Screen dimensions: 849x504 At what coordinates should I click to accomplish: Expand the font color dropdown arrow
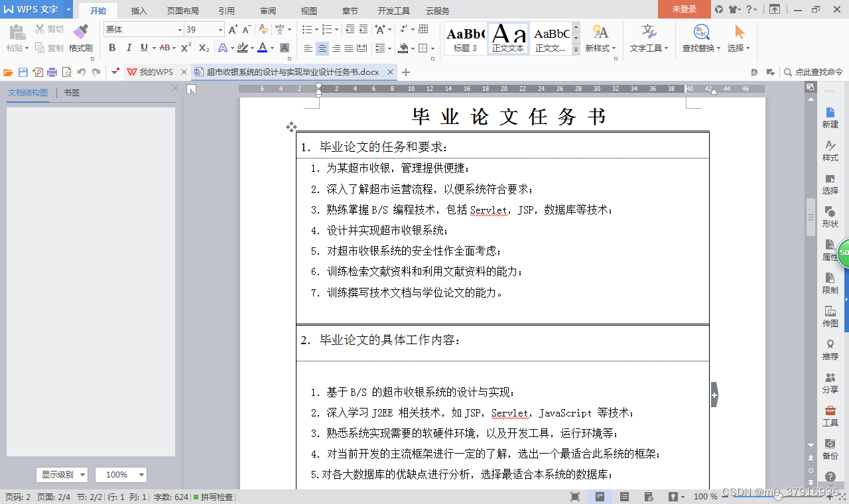273,48
